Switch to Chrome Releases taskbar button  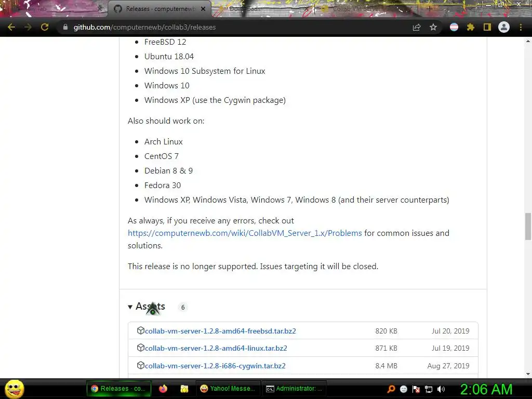click(x=119, y=389)
